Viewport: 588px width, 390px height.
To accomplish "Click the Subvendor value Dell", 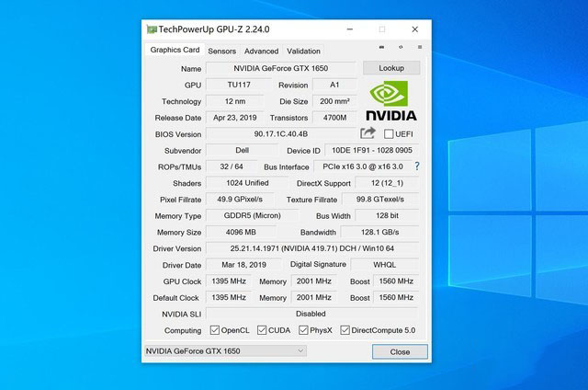I will point(243,150).
